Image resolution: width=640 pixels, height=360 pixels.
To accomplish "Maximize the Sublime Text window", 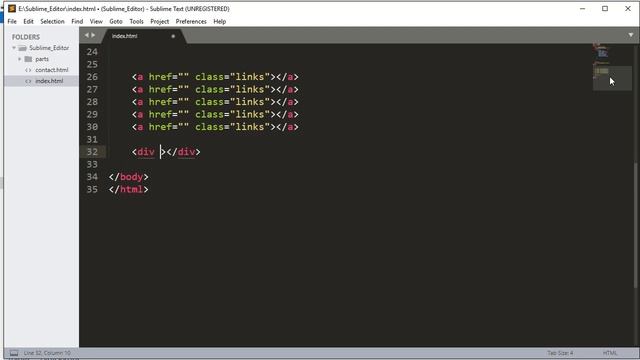I will (x=605, y=9).
